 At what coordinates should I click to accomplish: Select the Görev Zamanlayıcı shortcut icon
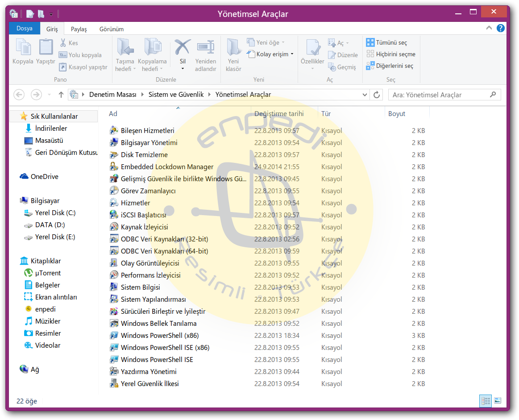(114, 191)
